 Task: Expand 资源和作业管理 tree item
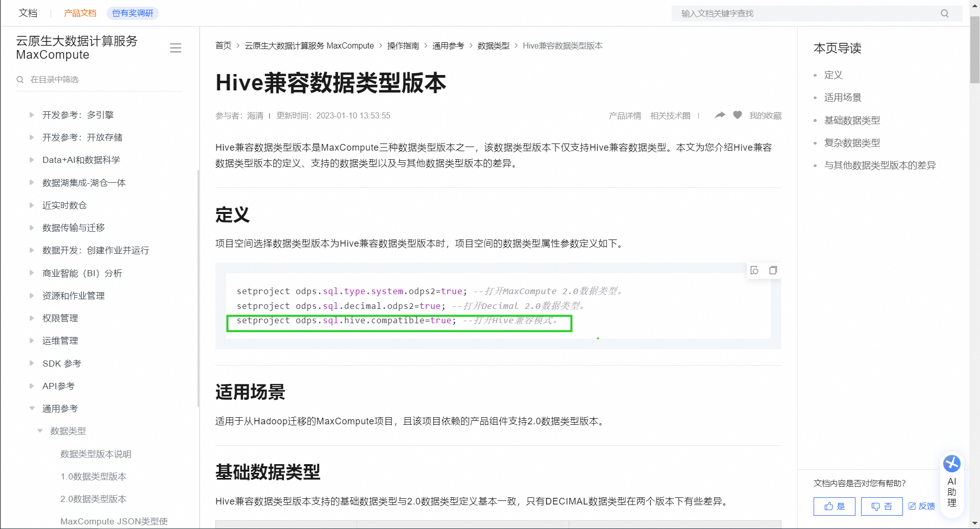tap(32, 295)
